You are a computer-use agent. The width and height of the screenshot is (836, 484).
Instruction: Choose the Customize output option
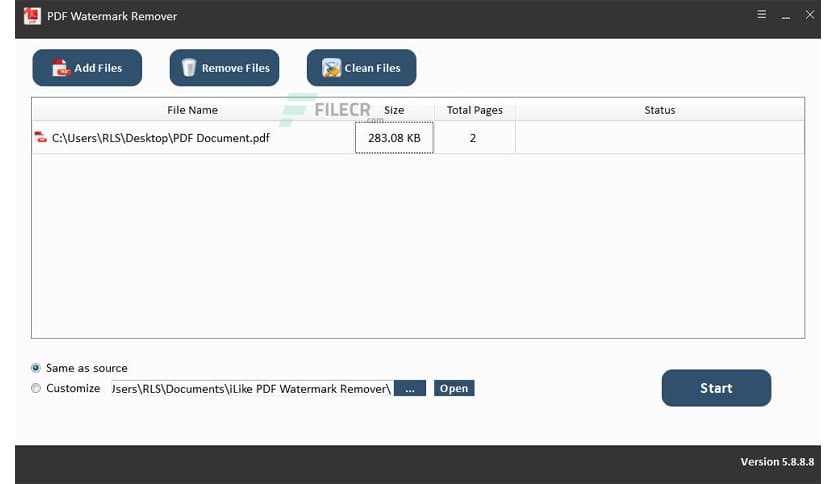tap(66, 388)
